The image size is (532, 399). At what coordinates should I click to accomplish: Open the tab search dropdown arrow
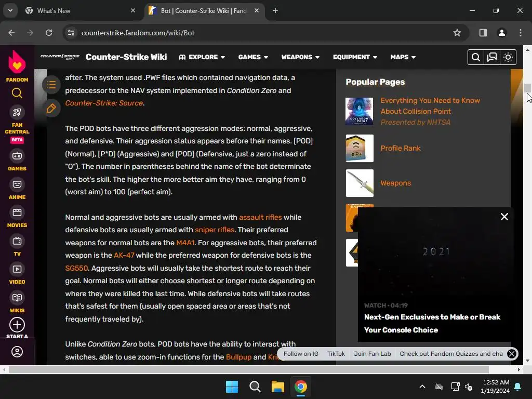(10, 10)
